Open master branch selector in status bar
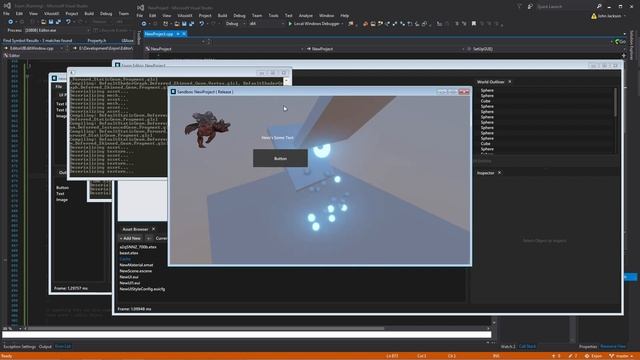 [x=621, y=356]
